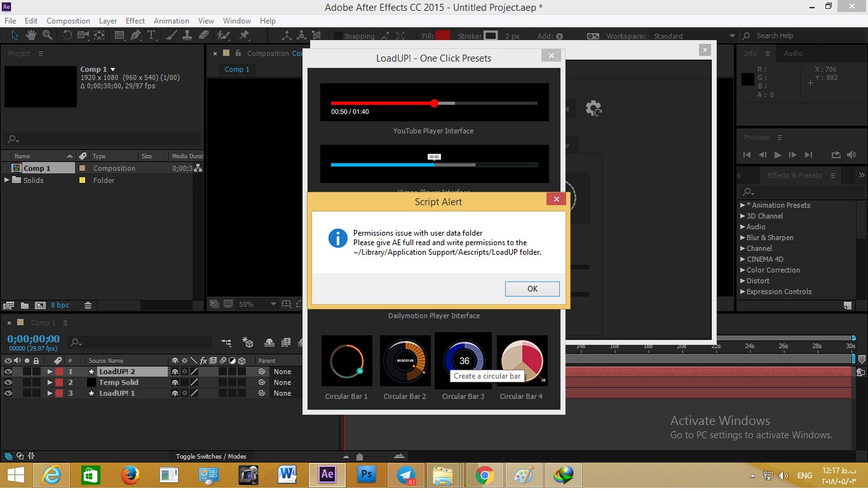868x491 pixels.
Task: Open After Effects from the taskbar
Action: coord(327,474)
